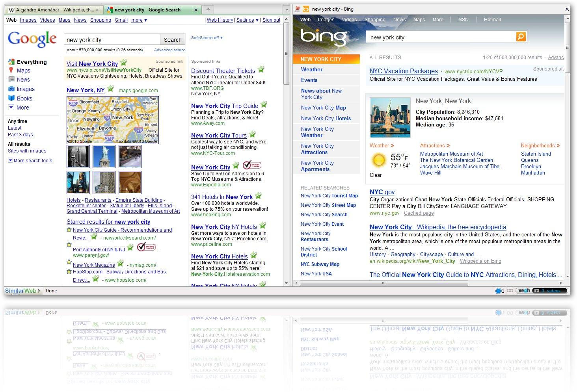
Task: Expand 'More search tools' in Google sidebar
Action: (30, 161)
